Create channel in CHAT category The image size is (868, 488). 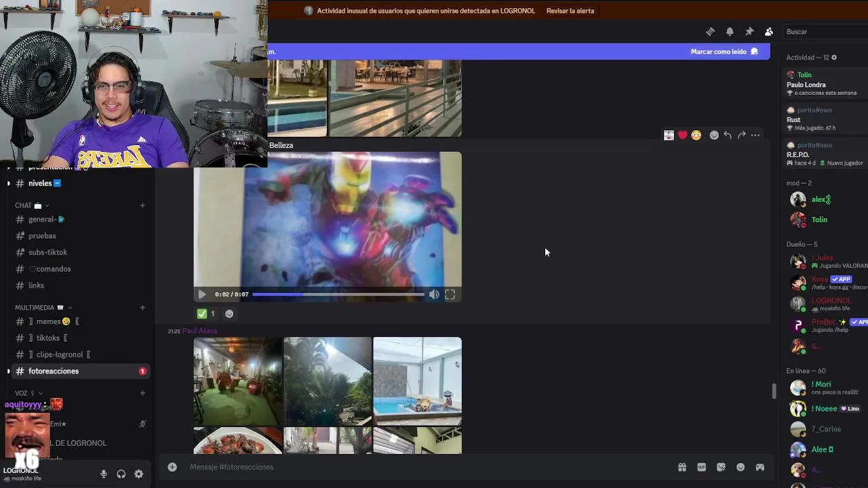pyautogui.click(x=142, y=205)
